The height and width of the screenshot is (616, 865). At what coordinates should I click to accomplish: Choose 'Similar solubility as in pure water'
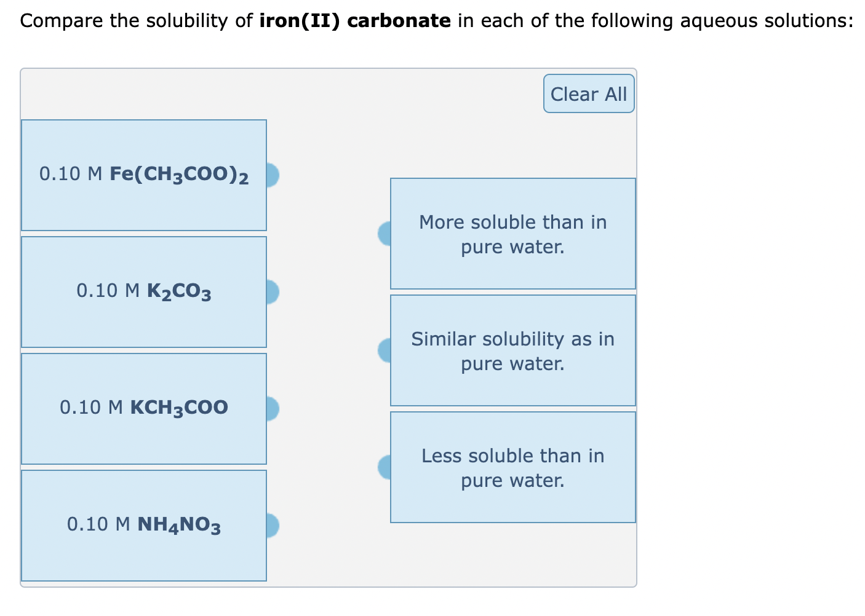[513, 350]
